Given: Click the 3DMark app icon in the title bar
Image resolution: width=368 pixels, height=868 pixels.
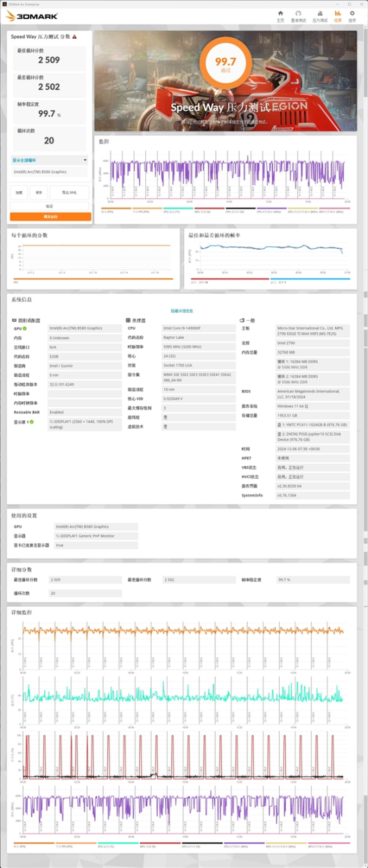Looking at the screenshot, I should [x=4, y=4].
